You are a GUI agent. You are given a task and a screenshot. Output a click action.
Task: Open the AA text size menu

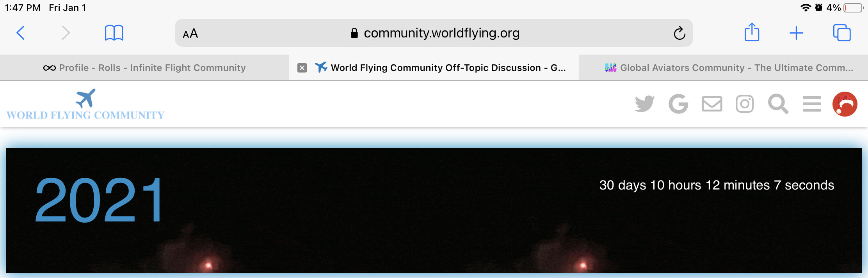(x=190, y=34)
